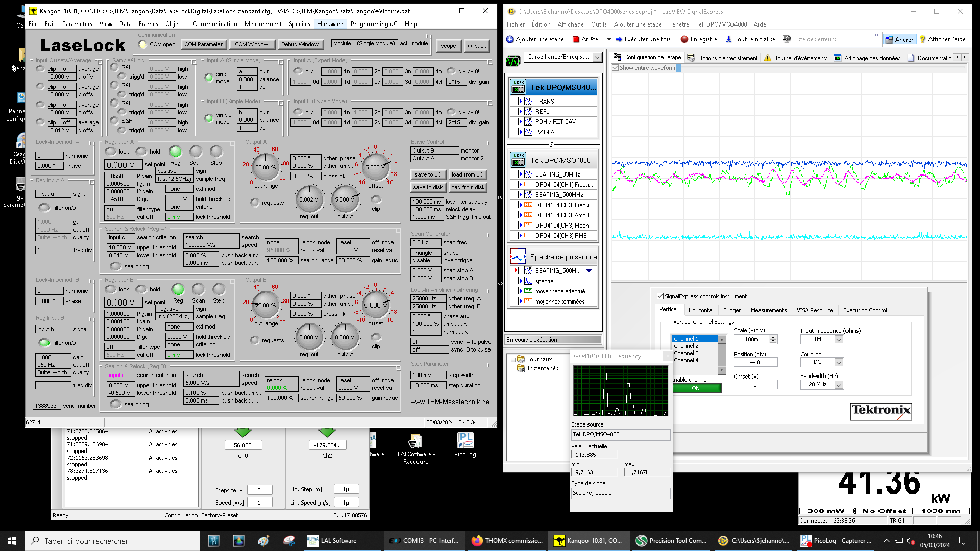Click the Arrêter stop icon

pyautogui.click(x=576, y=39)
